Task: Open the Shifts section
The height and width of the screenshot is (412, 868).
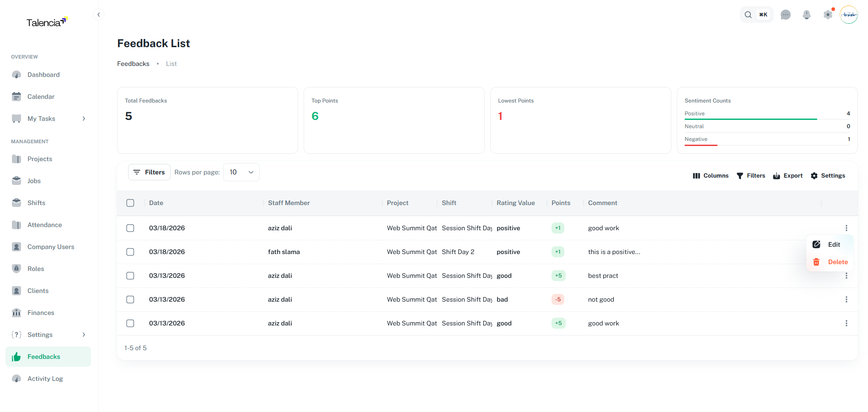Action: pos(36,202)
